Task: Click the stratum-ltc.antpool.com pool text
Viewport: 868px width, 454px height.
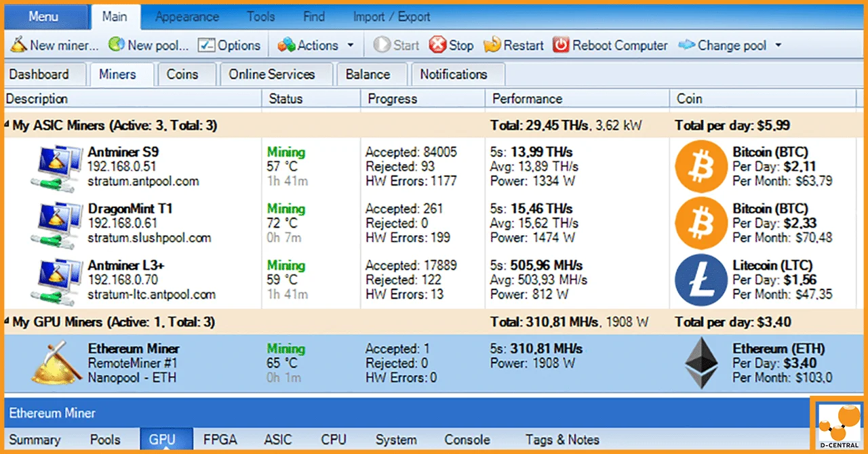Action: point(152,295)
